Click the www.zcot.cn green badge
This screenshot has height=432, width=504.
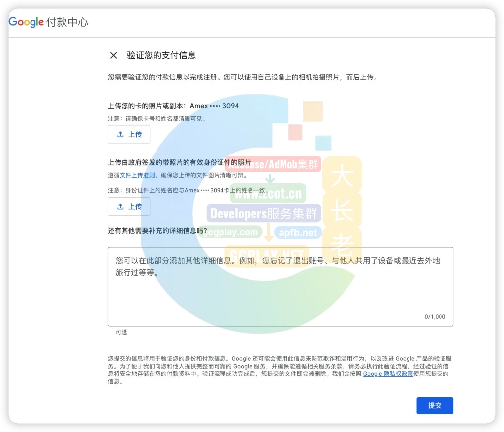tap(268, 193)
